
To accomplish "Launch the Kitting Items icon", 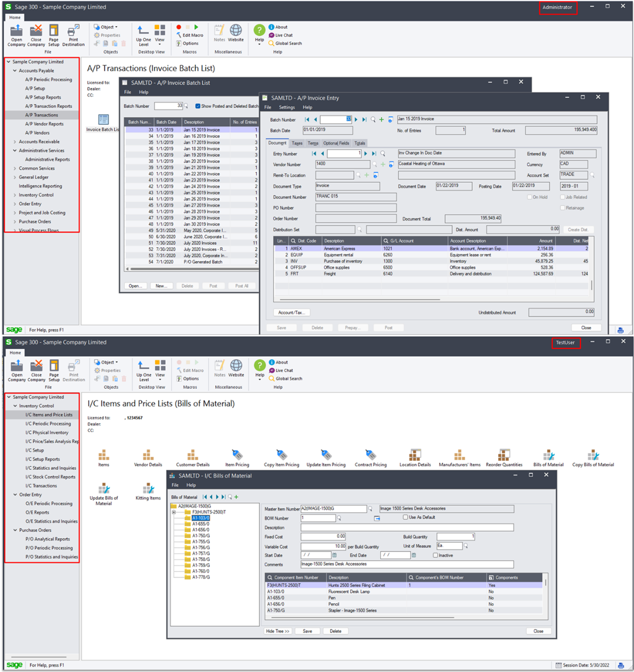I will tap(148, 490).
